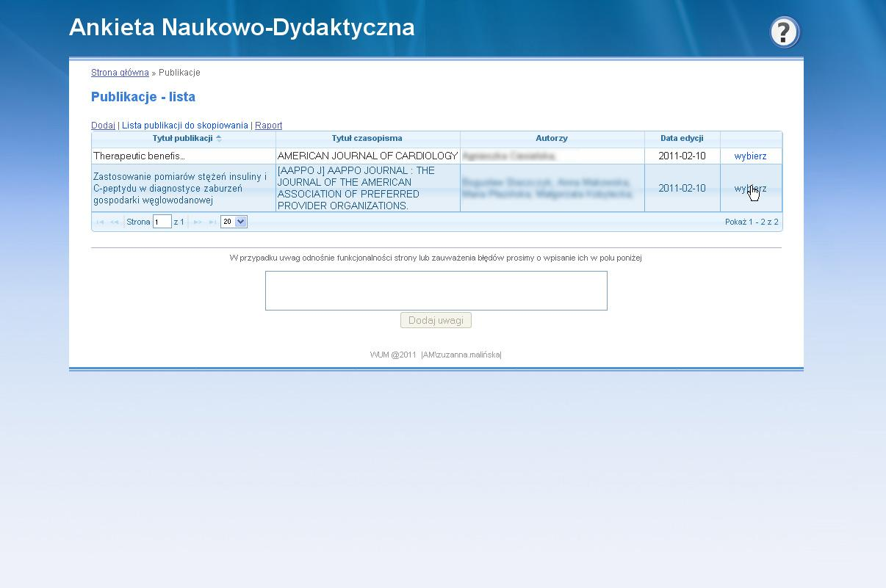Go to previous page pager icon
Screen dimensions: 886x588
[114, 222]
